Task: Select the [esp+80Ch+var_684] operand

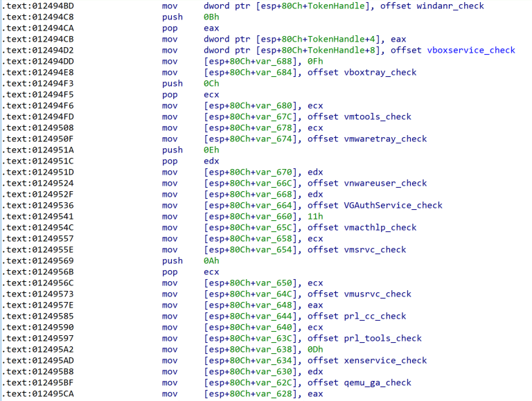Action: 250,72
